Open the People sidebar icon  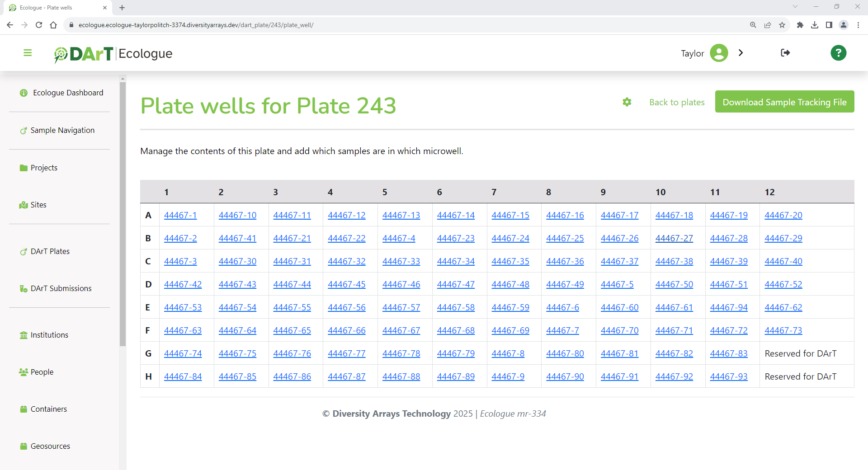coord(23,372)
